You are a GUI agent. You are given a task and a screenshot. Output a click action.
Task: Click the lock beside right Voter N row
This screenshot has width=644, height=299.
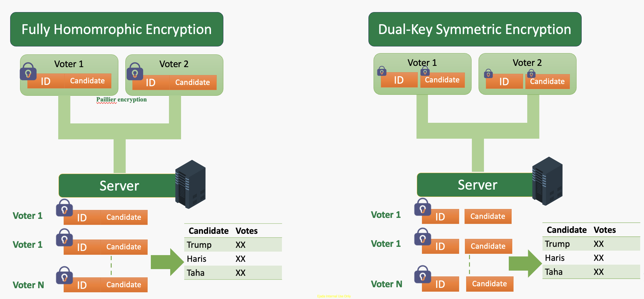(x=423, y=275)
